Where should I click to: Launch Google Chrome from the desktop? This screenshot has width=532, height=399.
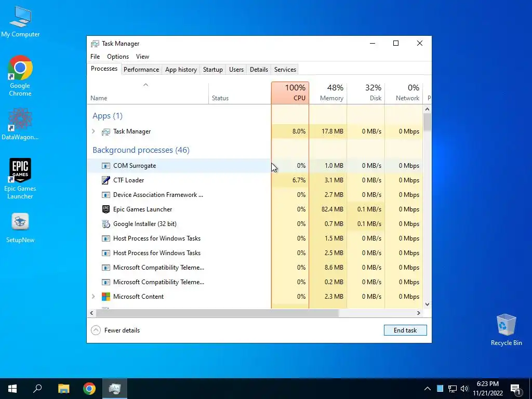pyautogui.click(x=20, y=76)
